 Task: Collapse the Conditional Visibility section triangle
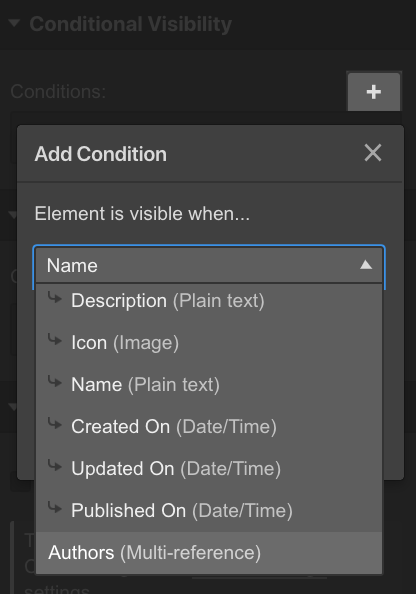[14, 23]
